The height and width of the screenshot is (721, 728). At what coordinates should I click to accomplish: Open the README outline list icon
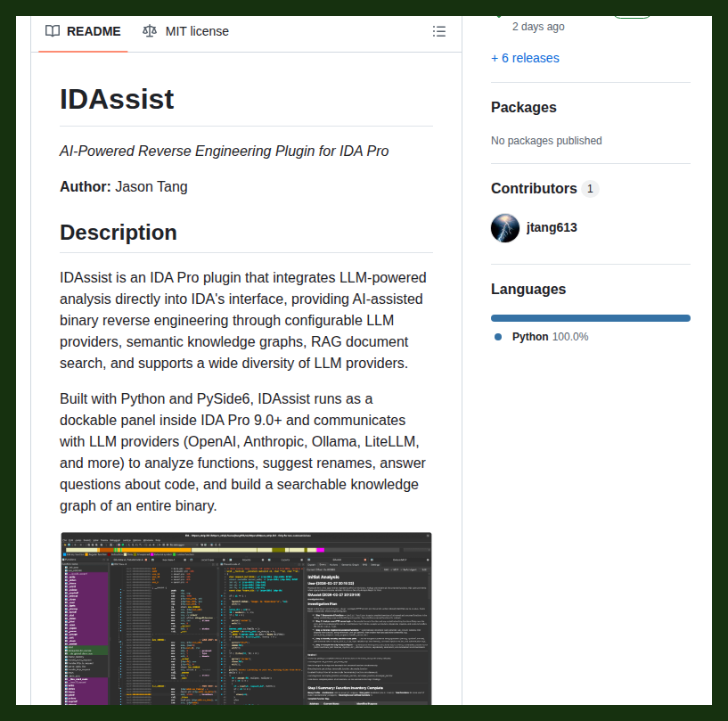tap(438, 31)
